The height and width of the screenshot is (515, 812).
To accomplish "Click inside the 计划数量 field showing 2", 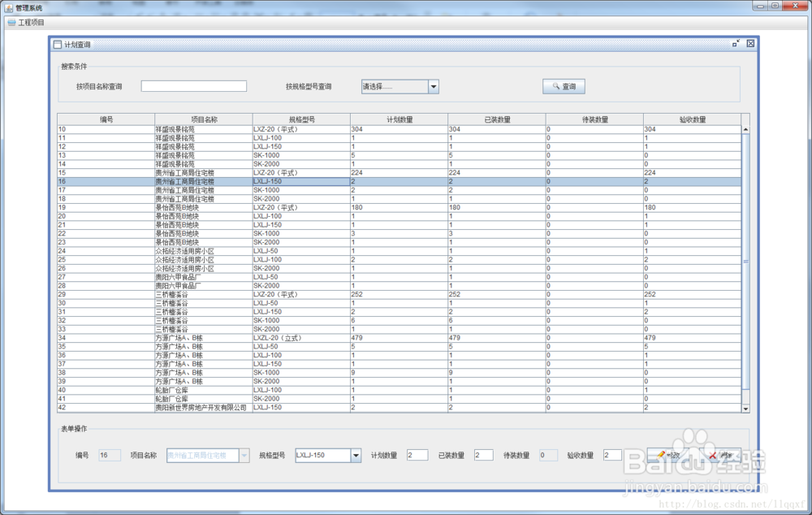I will click(417, 455).
